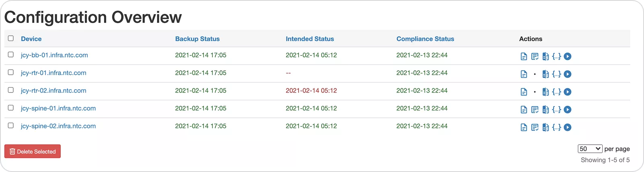Check the box for jcy-bb-01.infra.ntc.com

pyautogui.click(x=11, y=55)
